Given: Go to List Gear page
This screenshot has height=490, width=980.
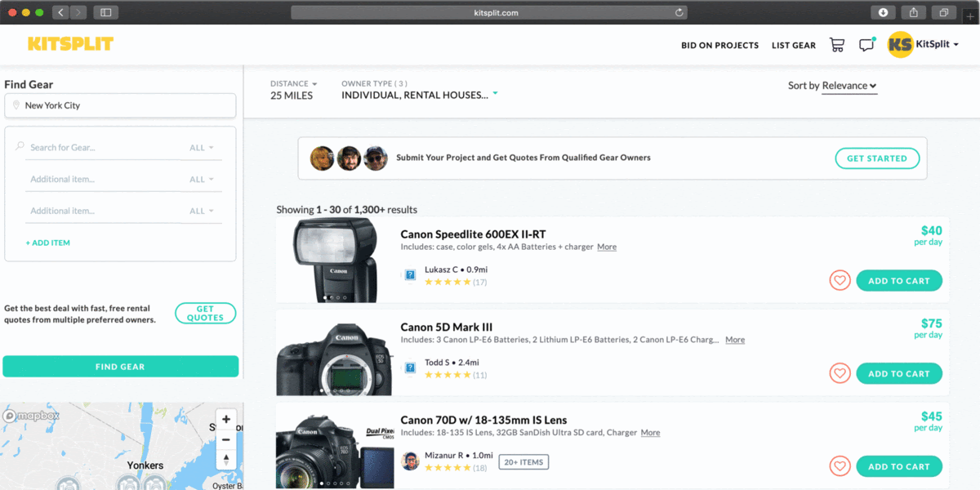Looking at the screenshot, I should point(793,46).
